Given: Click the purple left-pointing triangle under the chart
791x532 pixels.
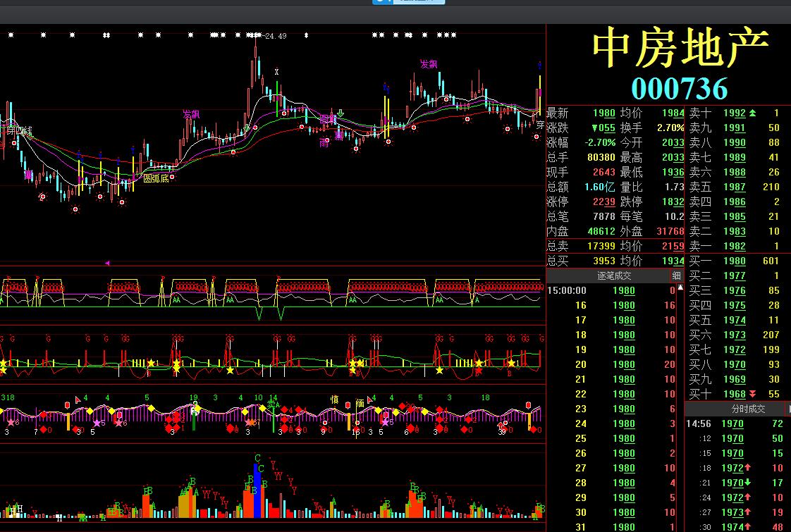Looking at the screenshot, I should [x=107, y=263].
